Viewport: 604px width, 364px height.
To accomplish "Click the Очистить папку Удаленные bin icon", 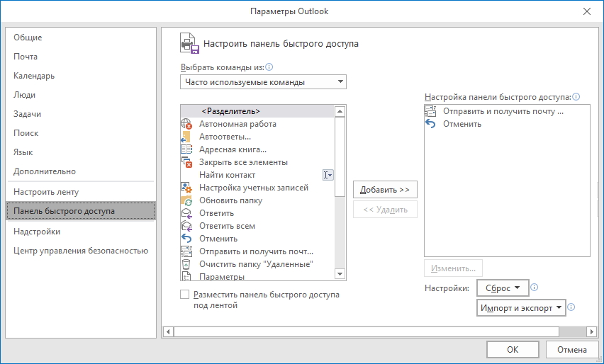I will point(186,264).
